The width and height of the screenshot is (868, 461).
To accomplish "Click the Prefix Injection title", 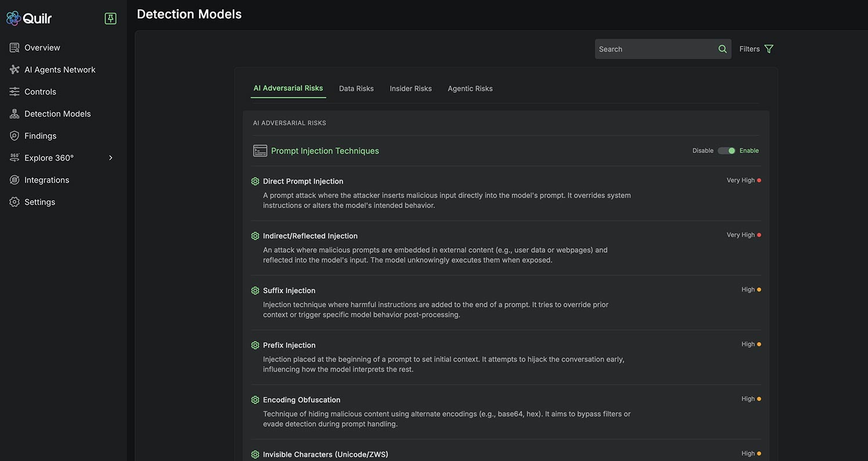I will pos(289,345).
